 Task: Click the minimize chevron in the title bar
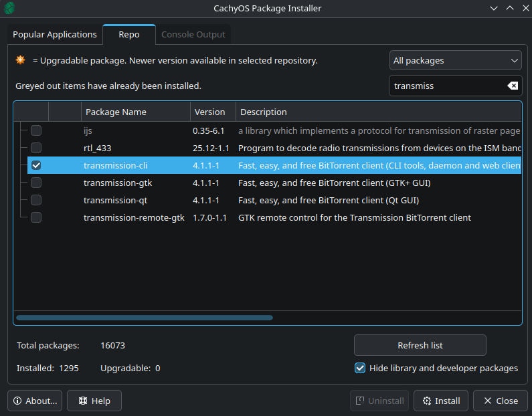pyautogui.click(x=494, y=8)
